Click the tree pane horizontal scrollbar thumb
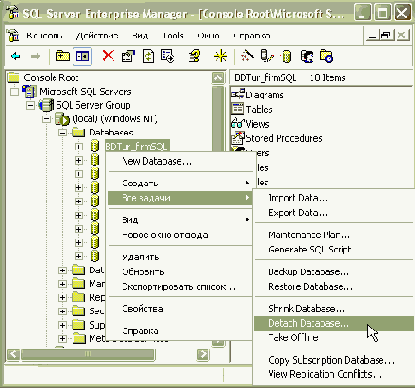Viewport: 415px width, 388px height. 88,354
